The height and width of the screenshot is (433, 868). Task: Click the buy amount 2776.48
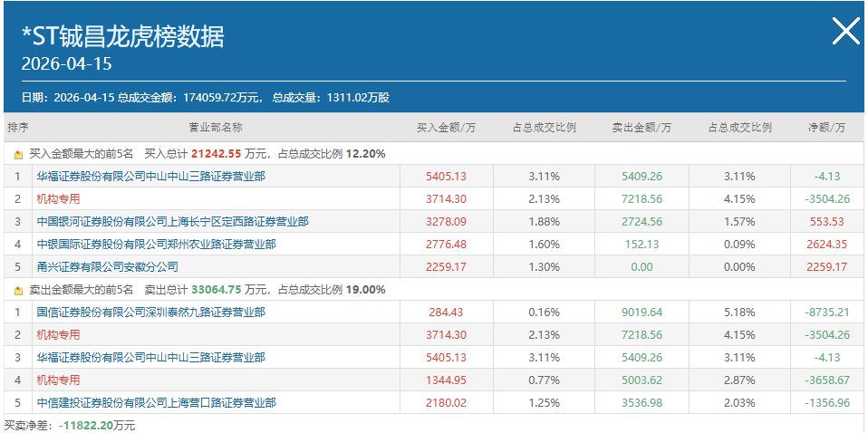coord(446,245)
